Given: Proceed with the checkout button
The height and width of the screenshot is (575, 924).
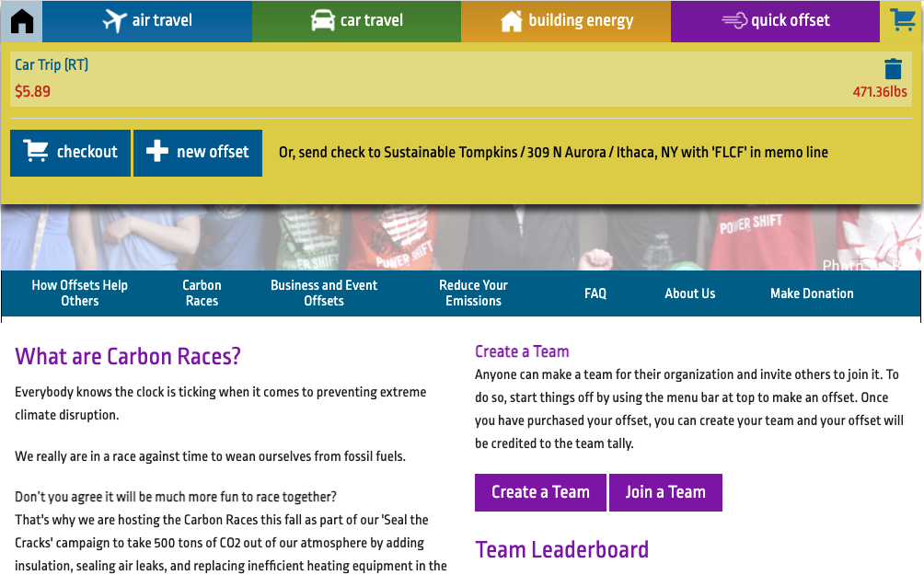Looking at the screenshot, I should [70, 153].
